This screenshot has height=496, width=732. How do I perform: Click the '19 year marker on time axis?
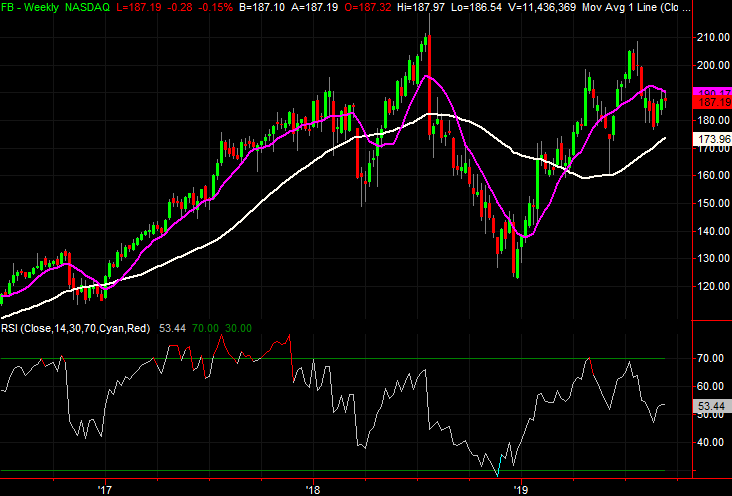521,490
